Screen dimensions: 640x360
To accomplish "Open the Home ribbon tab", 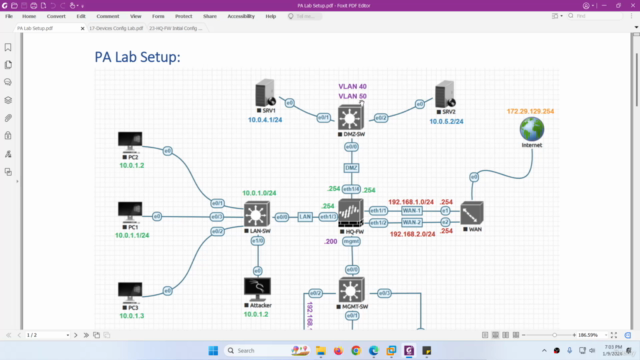I will click(29, 16).
